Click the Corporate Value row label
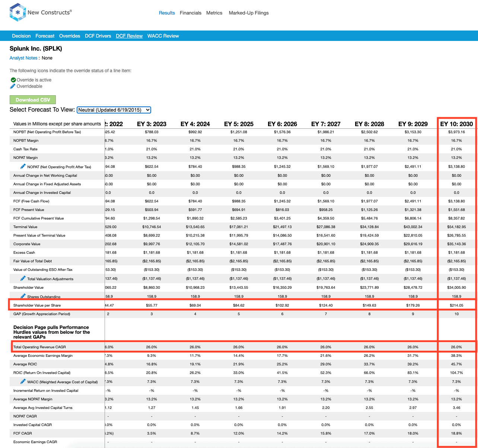 pyautogui.click(x=27, y=244)
